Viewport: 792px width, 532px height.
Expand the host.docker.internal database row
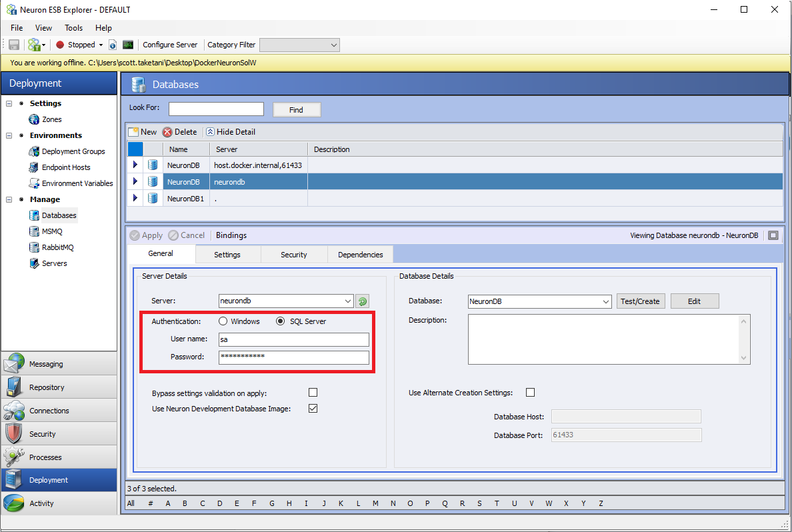coord(135,165)
